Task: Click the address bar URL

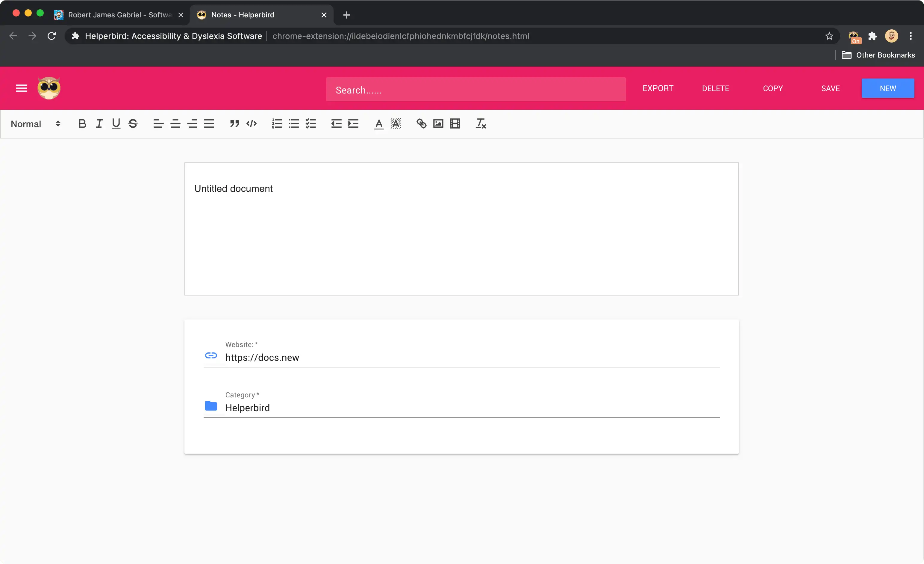Action: tap(401, 36)
